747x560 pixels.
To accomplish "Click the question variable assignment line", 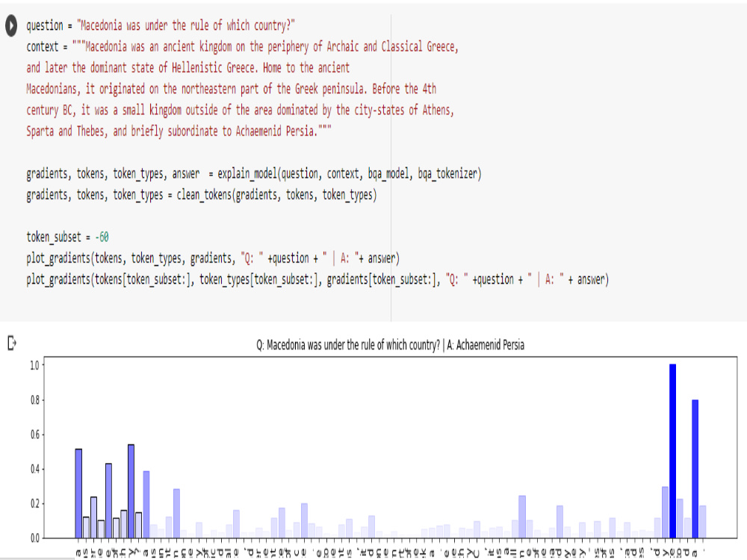I will click(161, 25).
